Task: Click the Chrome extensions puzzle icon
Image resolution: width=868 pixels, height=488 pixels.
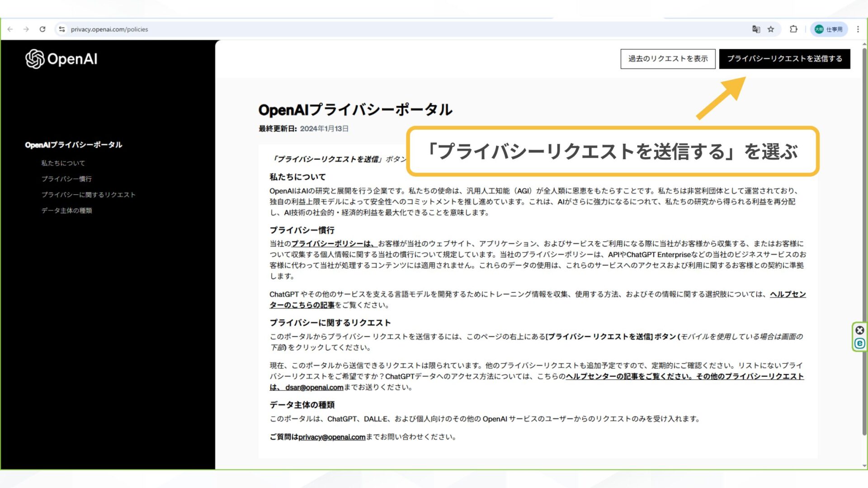Action: [793, 29]
